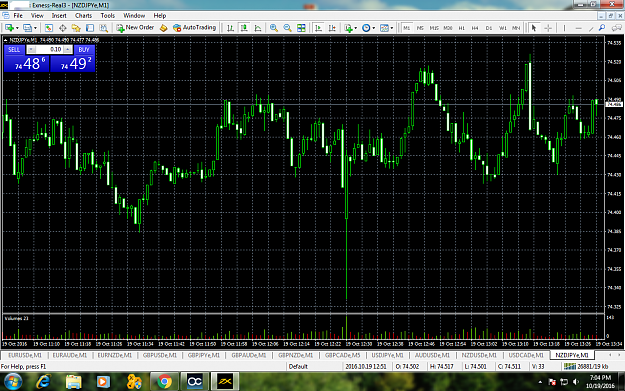Screen dimensions: 625x391
Task: Switch to the GBPJPYe,M1 chart tab
Action: coord(204,355)
